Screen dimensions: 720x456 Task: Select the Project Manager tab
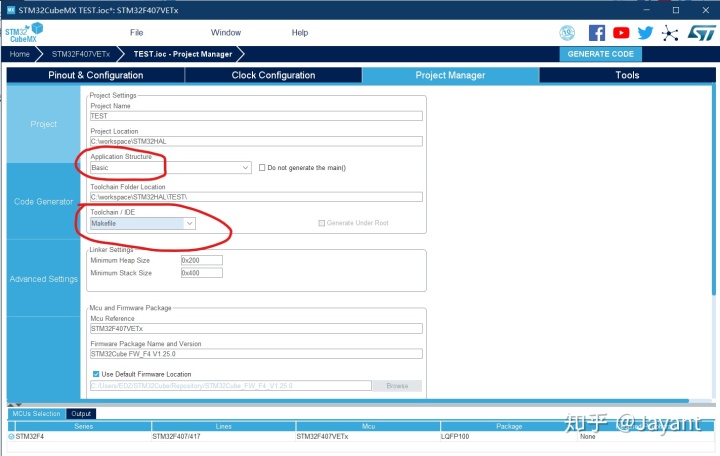coord(450,75)
